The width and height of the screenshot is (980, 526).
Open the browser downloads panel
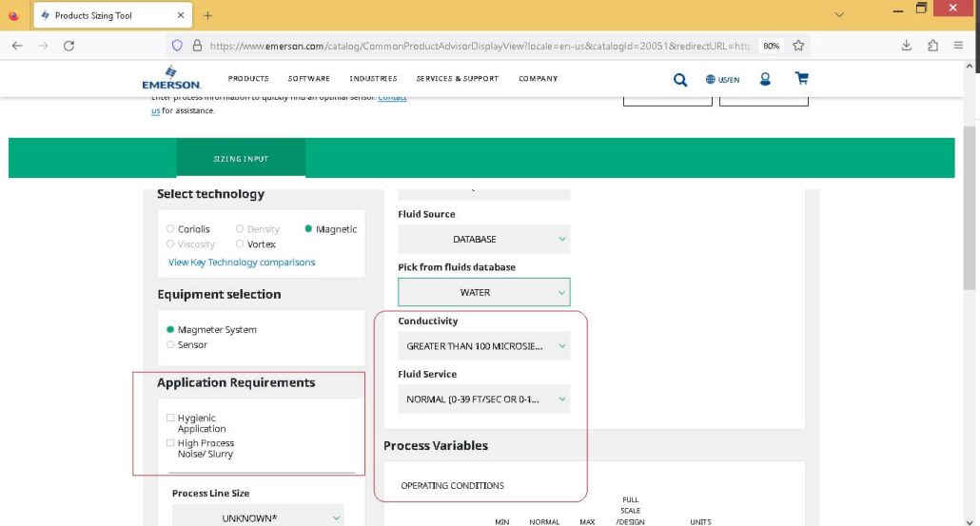point(906,46)
